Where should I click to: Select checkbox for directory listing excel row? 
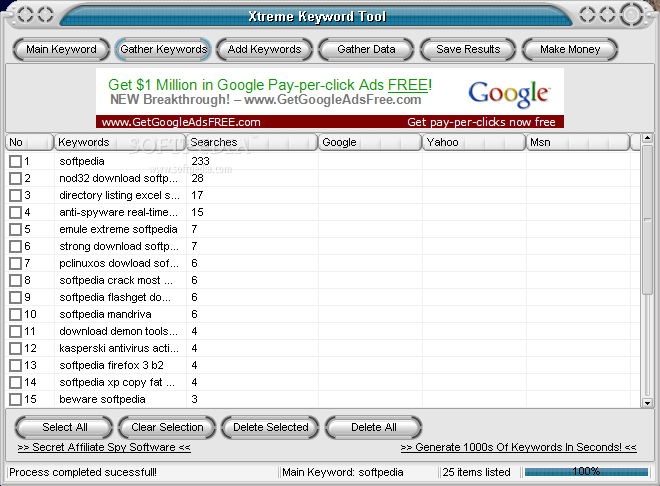(16, 195)
